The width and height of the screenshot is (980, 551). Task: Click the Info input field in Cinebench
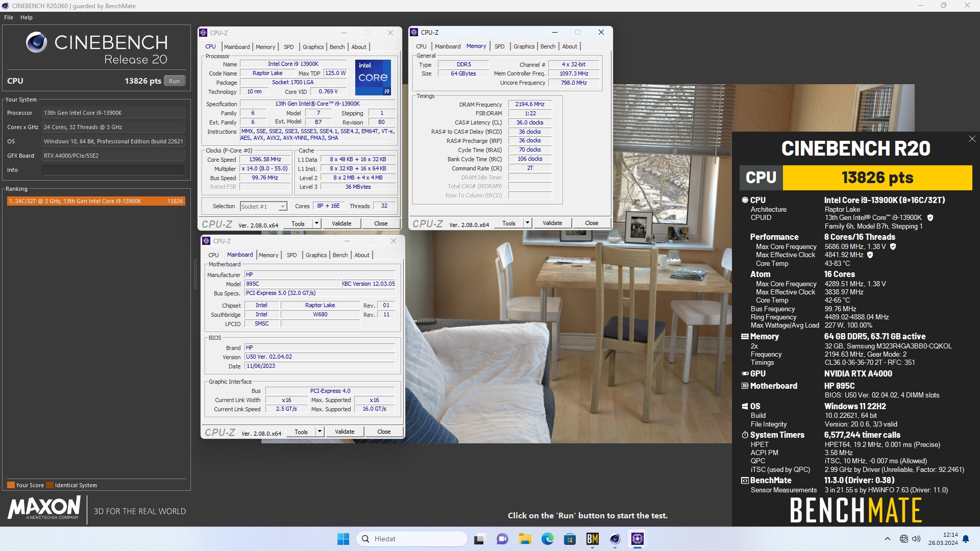tap(113, 170)
